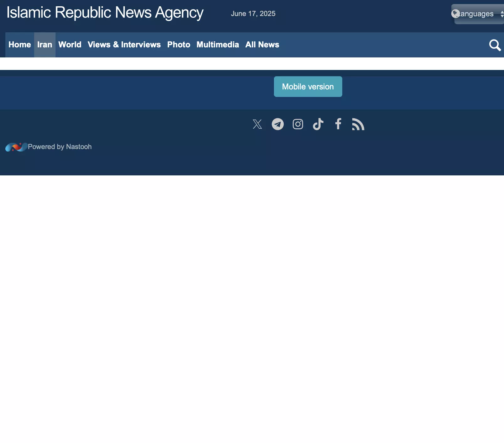Open the All News section
Image resolution: width=504 pixels, height=443 pixels.
(x=262, y=45)
